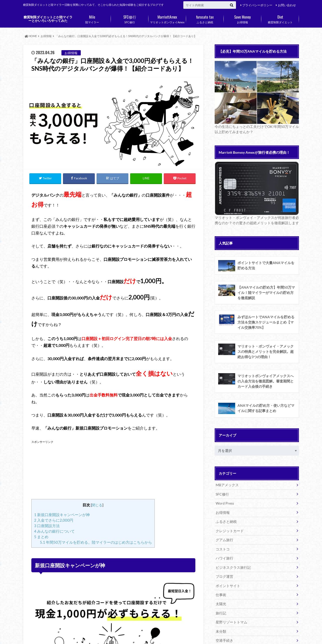Open the Diet 糖質制限ダイエット menu

click(x=280, y=19)
